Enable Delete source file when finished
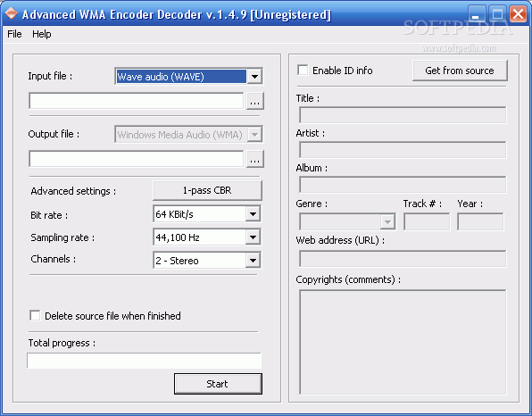532x416 pixels. (x=35, y=315)
